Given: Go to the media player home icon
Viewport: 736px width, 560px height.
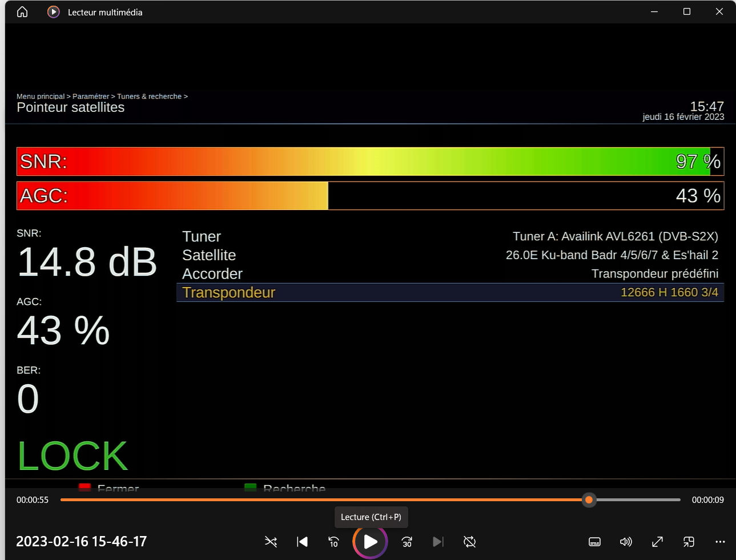Looking at the screenshot, I should tap(22, 12).
